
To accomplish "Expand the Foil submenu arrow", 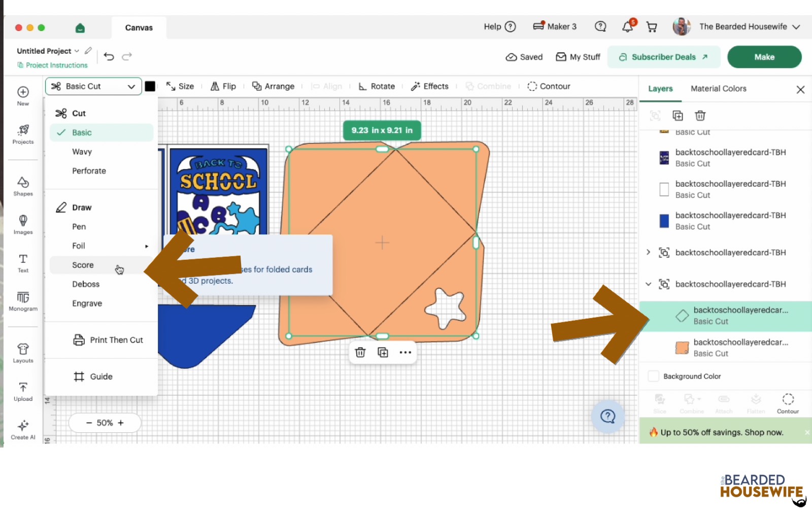I will tap(147, 246).
